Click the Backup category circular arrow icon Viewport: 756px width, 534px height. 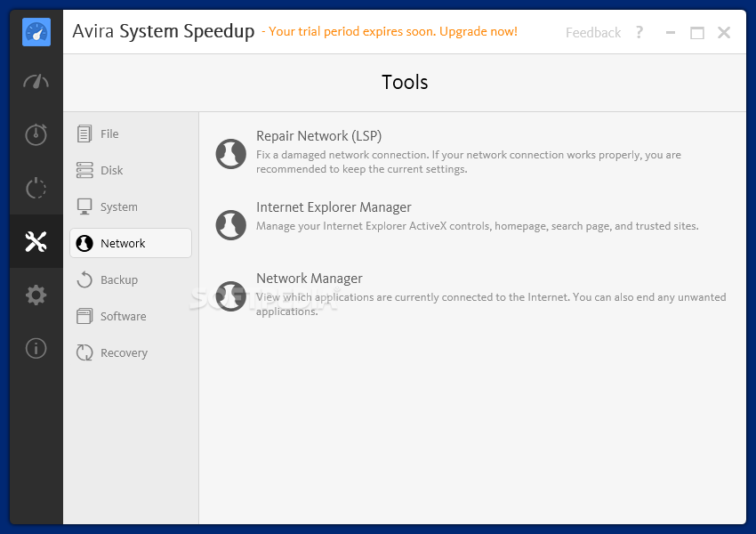[x=84, y=279]
